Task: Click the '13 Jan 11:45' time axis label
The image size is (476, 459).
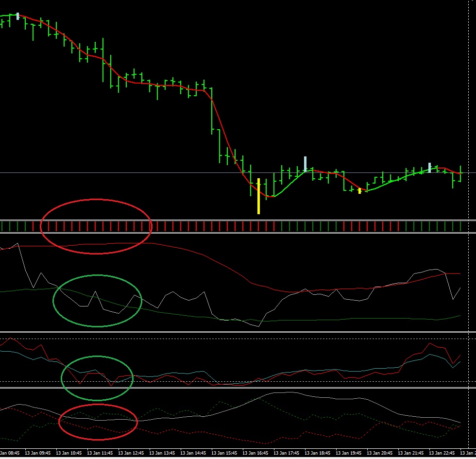Action: click(x=100, y=453)
